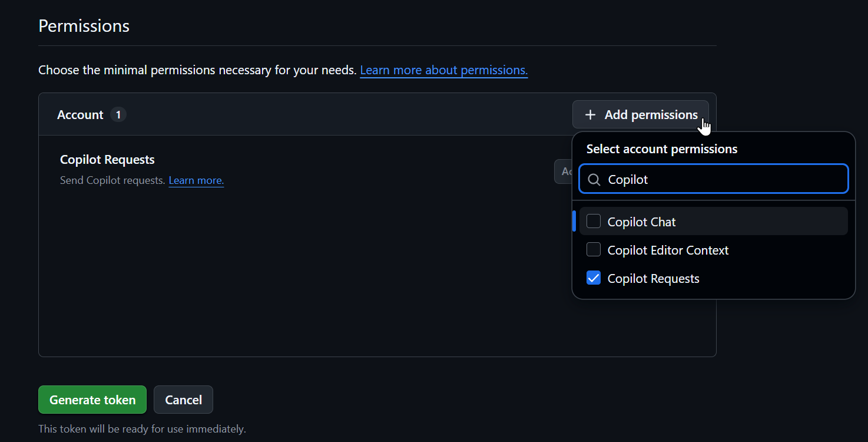Open the Learn more link under Copilot Requests

(x=196, y=180)
